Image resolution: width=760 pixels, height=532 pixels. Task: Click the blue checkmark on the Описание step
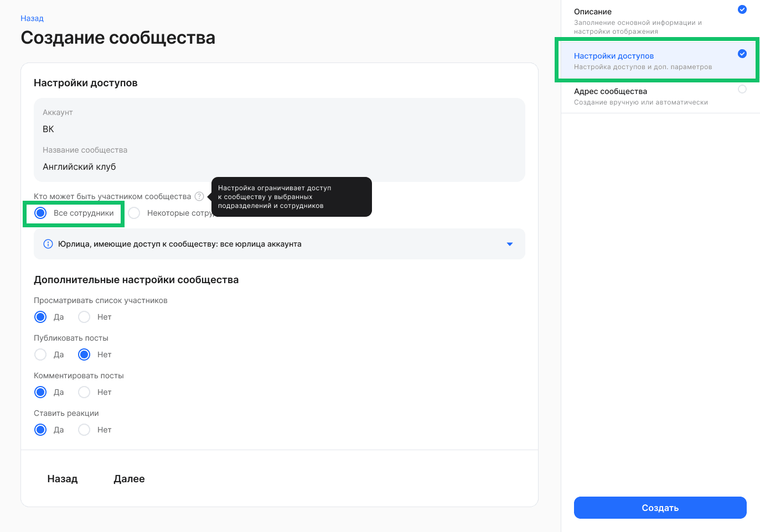pyautogui.click(x=742, y=9)
